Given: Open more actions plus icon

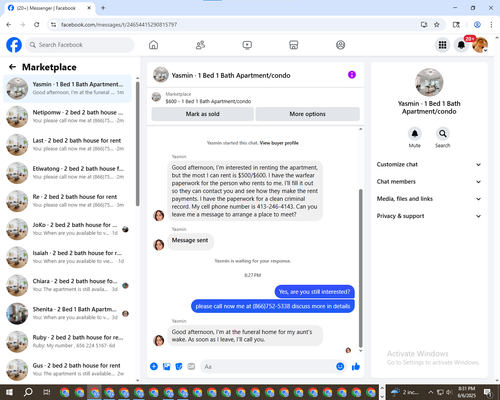Looking at the screenshot, I should pyautogui.click(x=154, y=367).
